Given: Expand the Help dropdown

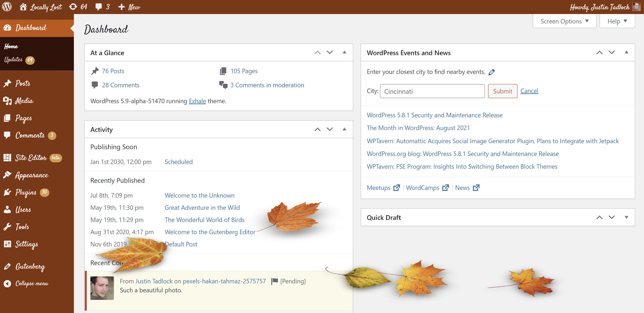Looking at the screenshot, I should [x=617, y=21].
